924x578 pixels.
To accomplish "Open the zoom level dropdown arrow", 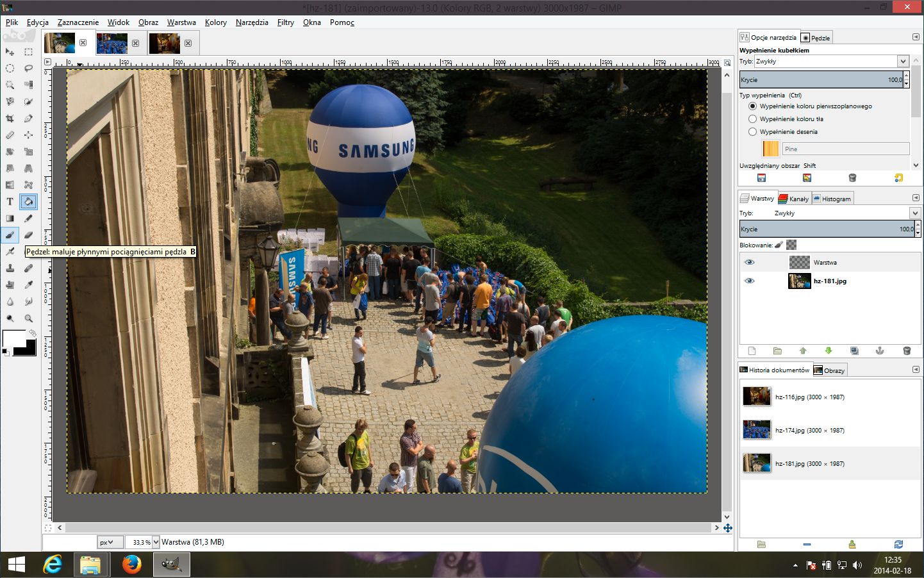I will [x=156, y=542].
